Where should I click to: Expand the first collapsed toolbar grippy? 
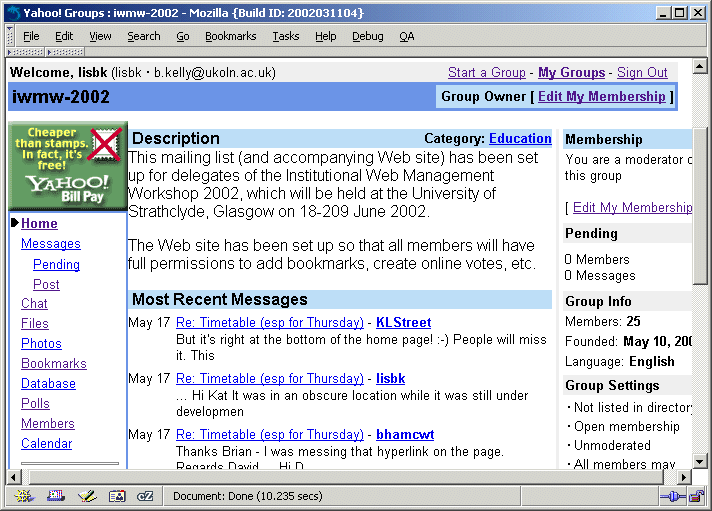pos(25,52)
